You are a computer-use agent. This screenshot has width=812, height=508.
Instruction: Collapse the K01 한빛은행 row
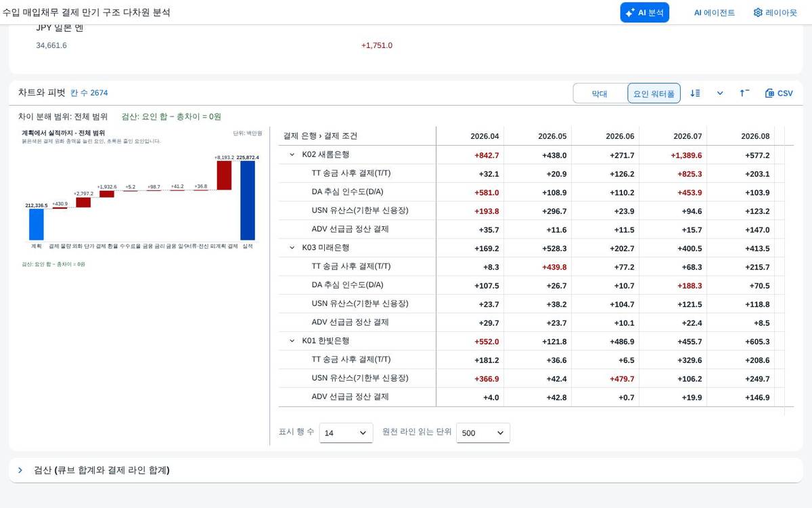coord(292,341)
